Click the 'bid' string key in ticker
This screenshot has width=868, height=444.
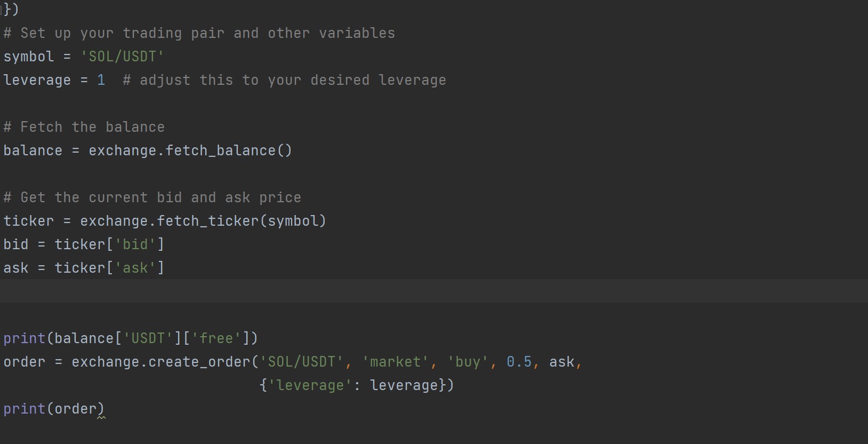point(135,244)
